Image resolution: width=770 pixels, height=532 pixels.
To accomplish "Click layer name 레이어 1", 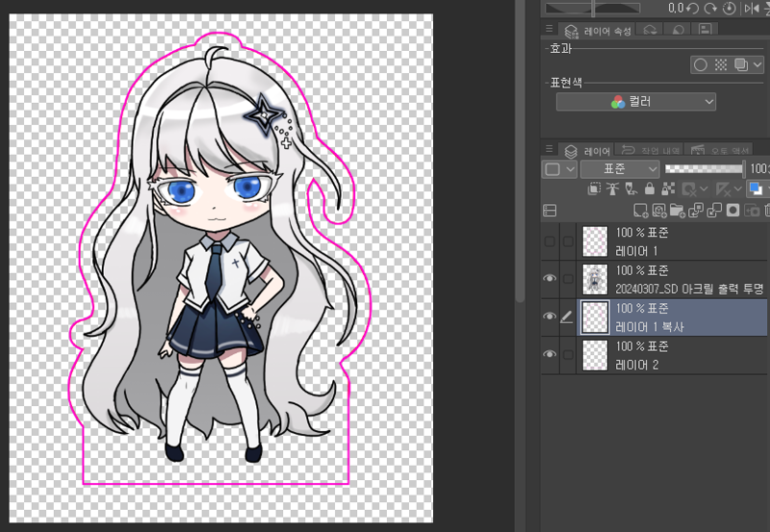I will pos(636,251).
